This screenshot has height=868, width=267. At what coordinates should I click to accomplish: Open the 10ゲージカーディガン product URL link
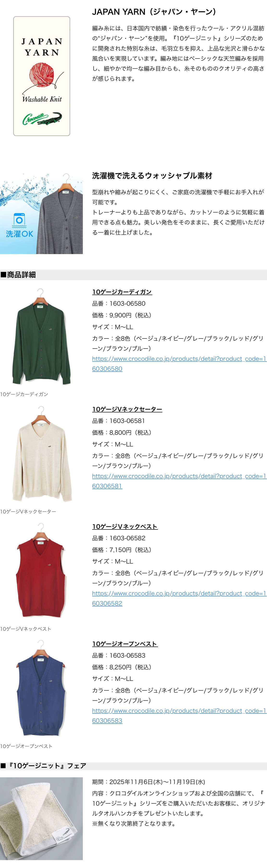[179, 363]
